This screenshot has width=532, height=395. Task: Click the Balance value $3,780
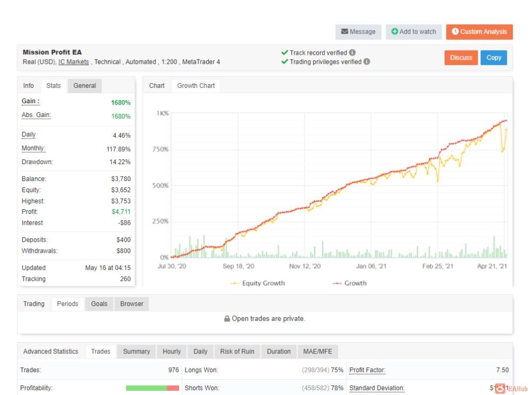[121, 179]
